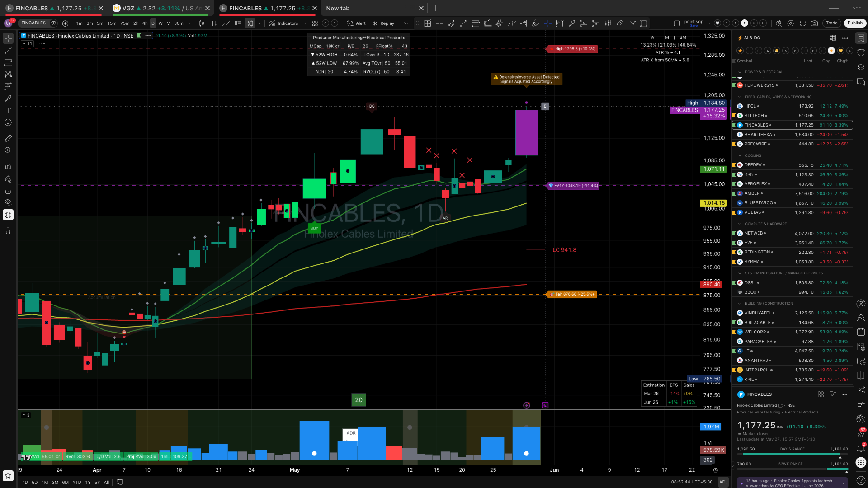Viewport: 868px width, 488px height.
Task: Toggle hide all drawings eye icon
Action: click(x=8, y=202)
